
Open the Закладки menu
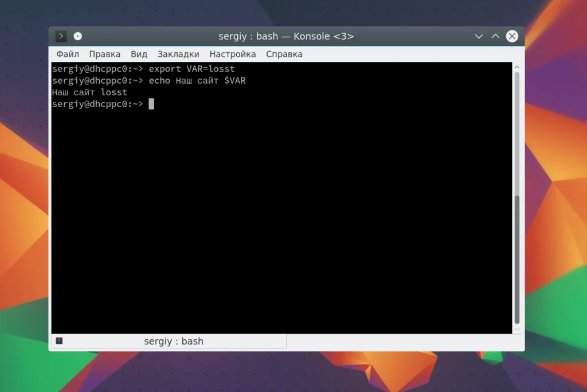[178, 54]
